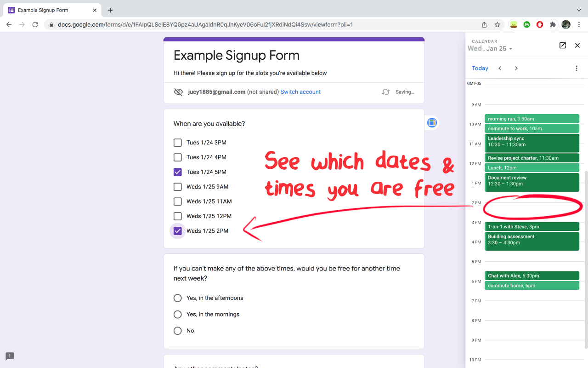
Task: Click the blue circular Calendar side panel icon
Action: pyautogui.click(x=431, y=122)
